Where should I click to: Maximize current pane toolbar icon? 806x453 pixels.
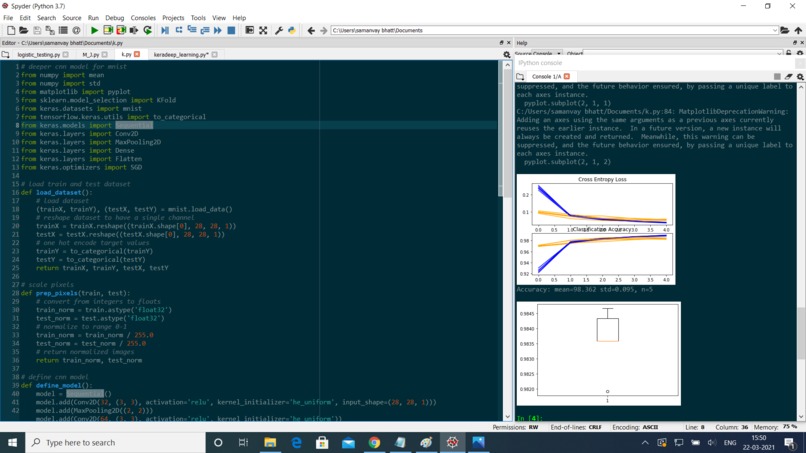tap(249, 30)
